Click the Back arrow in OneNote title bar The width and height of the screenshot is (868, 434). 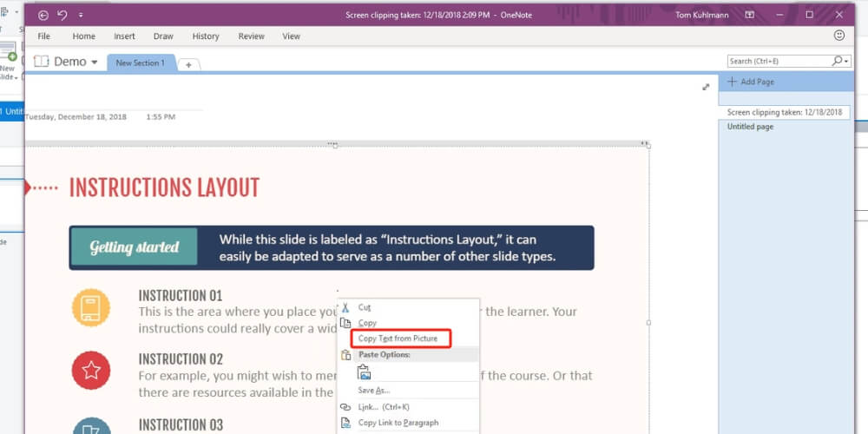point(43,16)
